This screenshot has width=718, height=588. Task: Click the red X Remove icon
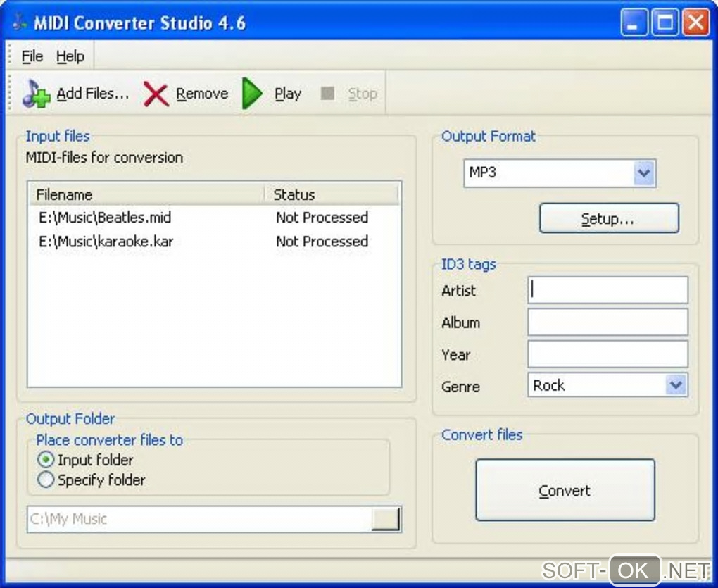coord(156,94)
